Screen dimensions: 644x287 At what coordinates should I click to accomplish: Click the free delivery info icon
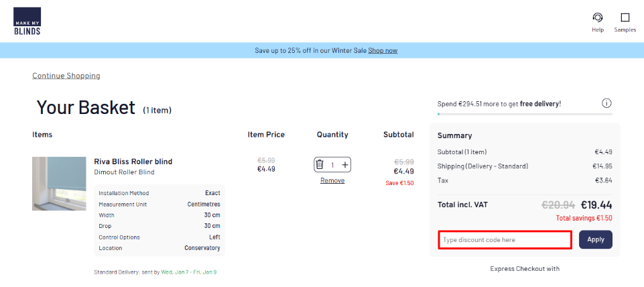(606, 103)
